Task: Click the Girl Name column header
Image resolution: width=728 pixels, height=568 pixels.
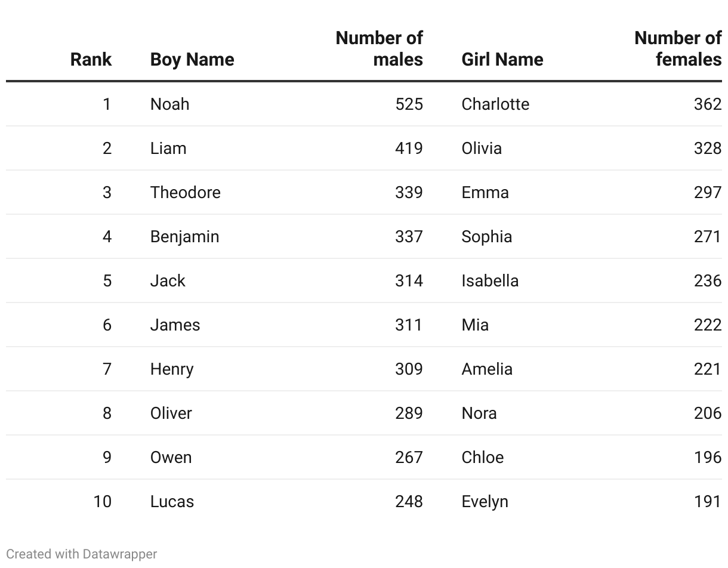Action: tap(502, 59)
